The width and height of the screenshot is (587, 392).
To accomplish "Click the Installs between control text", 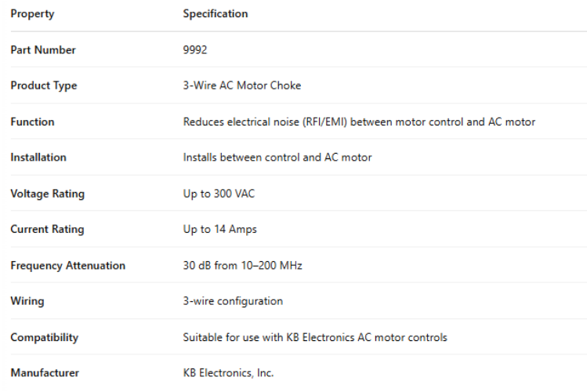I will pos(277,158).
